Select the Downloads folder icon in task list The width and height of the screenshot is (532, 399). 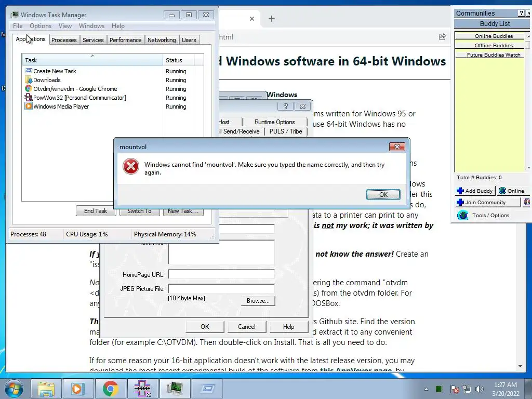click(x=29, y=79)
